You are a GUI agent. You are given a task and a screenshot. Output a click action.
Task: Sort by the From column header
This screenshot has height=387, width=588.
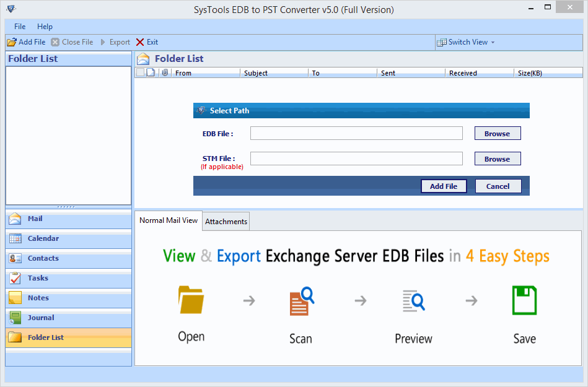pos(206,73)
